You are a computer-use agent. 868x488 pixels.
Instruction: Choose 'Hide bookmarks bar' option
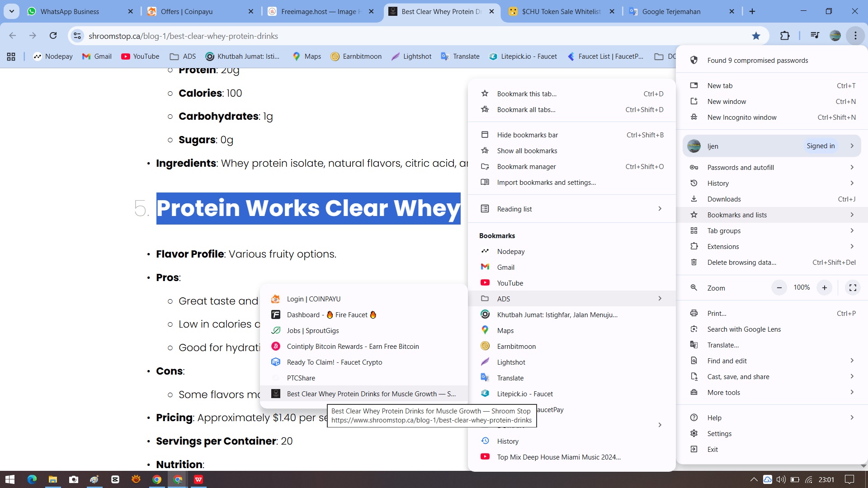point(572,135)
